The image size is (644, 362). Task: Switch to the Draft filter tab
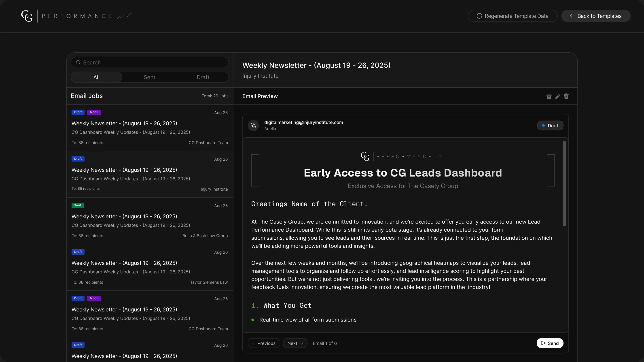pyautogui.click(x=203, y=77)
